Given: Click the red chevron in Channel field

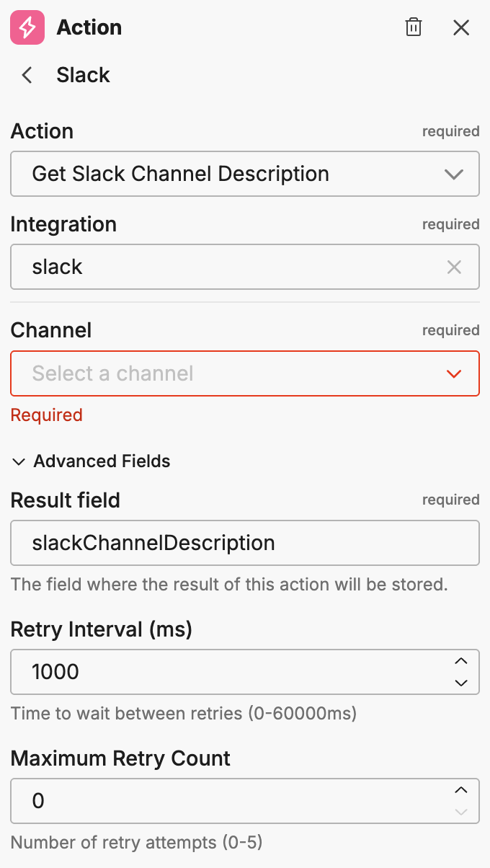Looking at the screenshot, I should point(454,373).
